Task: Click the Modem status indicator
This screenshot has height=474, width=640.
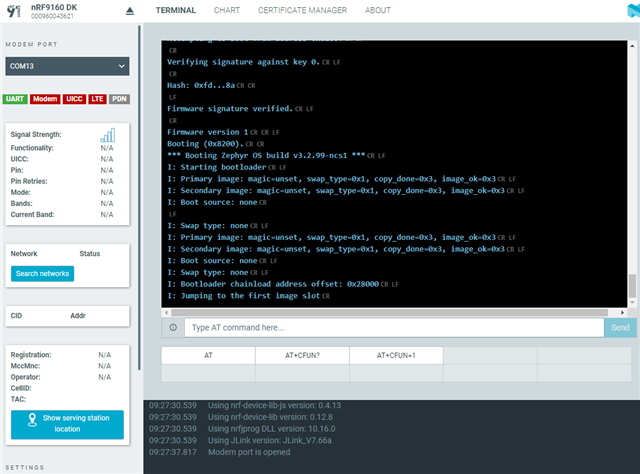Action: tap(45, 99)
